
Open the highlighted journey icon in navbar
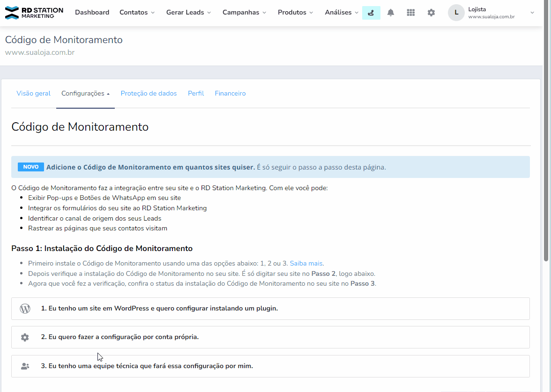[x=371, y=13]
